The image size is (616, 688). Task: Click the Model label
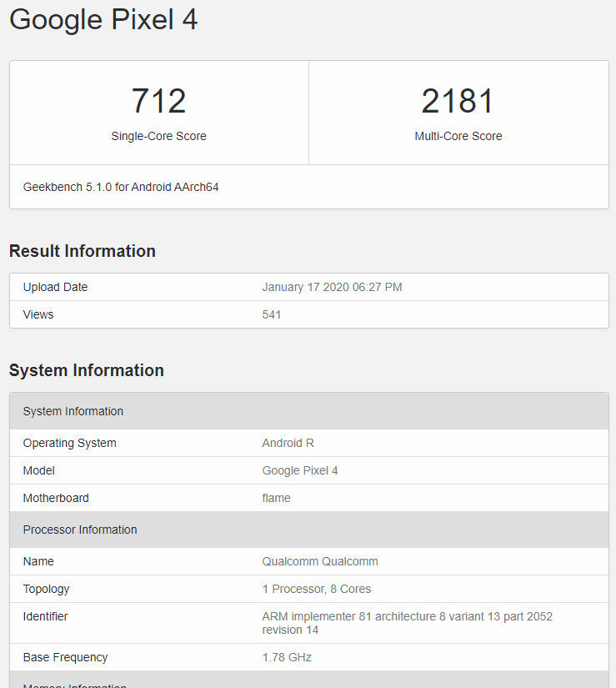pos(39,470)
